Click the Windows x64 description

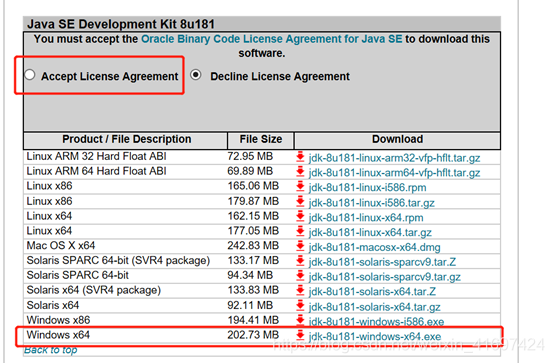pos(58,335)
